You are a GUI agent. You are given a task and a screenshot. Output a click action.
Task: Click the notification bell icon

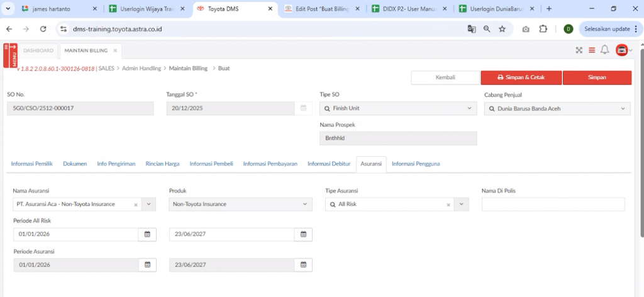(604, 50)
